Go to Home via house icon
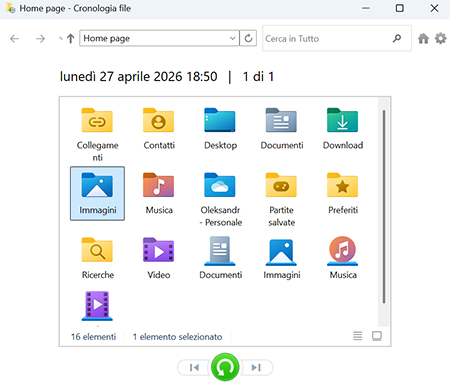The image size is (450, 385). click(x=423, y=39)
